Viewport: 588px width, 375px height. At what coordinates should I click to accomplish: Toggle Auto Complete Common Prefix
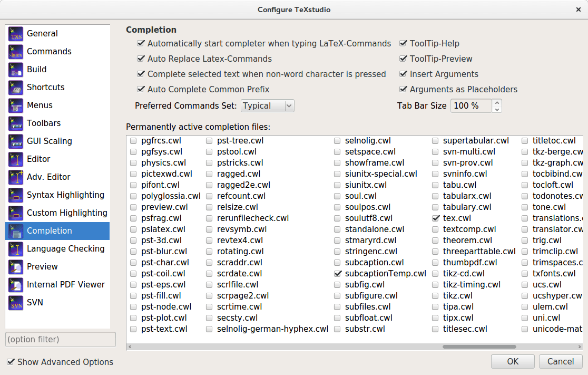[x=141, y=89]
